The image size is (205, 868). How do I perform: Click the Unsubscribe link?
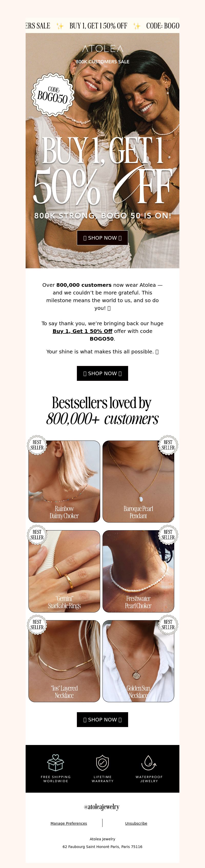136,823
